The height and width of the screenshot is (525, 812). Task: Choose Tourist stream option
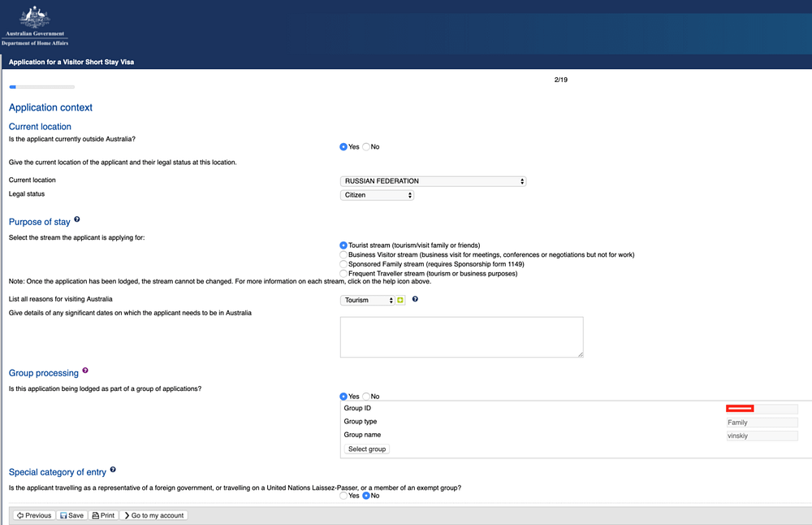pyautogui.click(x=343, y=245)
